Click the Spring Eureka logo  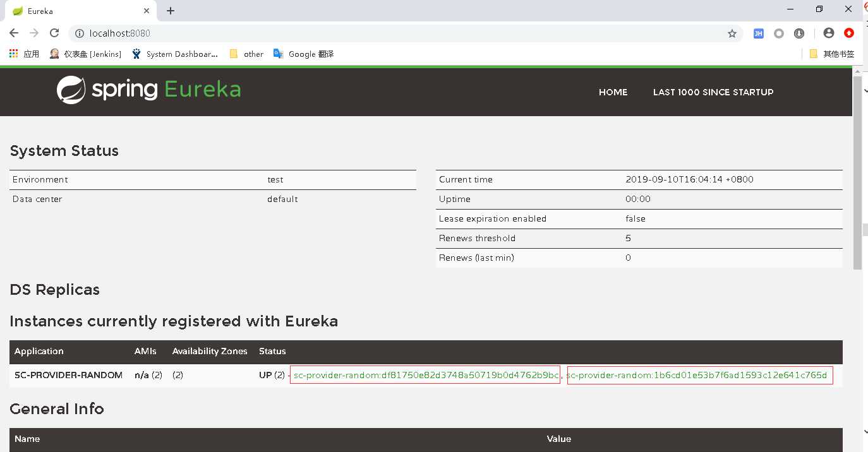[148, 90]
